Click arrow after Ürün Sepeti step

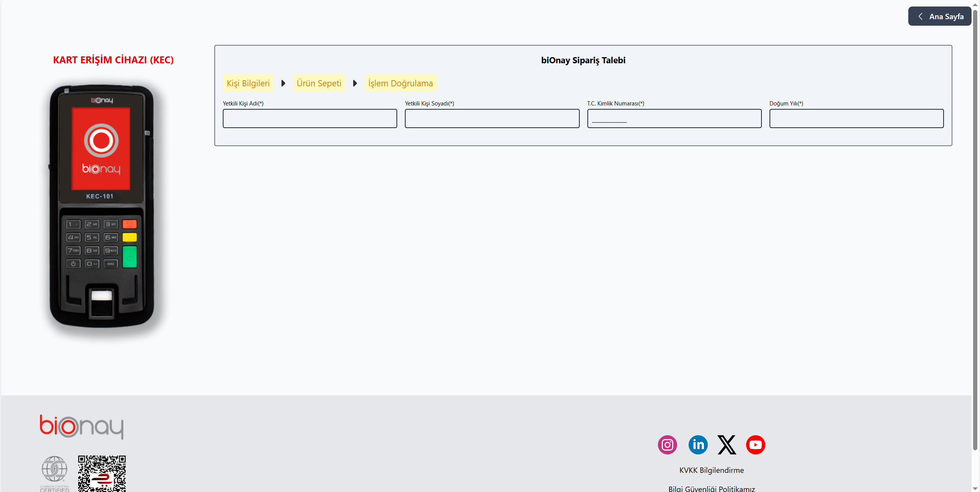355,83
